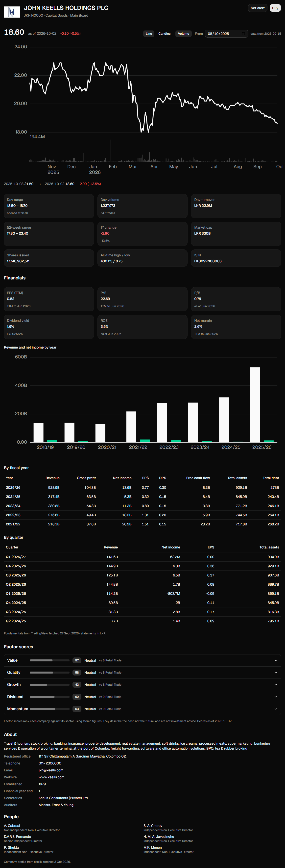Click director name M.K. Menon
The width and height of the screenshot is (285, 868).
152,847
